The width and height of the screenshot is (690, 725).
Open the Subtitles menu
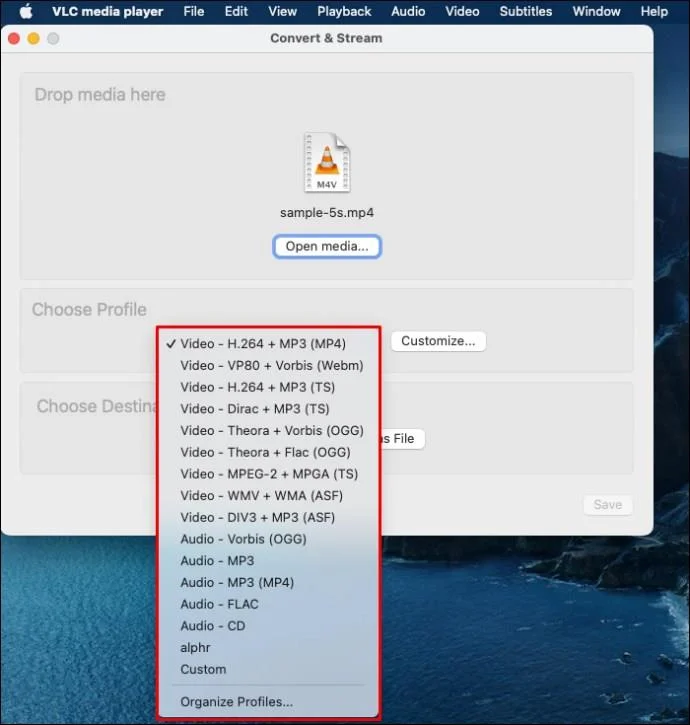525,11
